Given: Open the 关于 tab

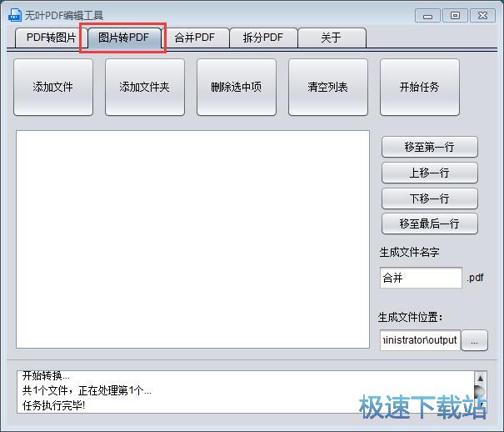Looking at the screenshot, I should 332,38.
